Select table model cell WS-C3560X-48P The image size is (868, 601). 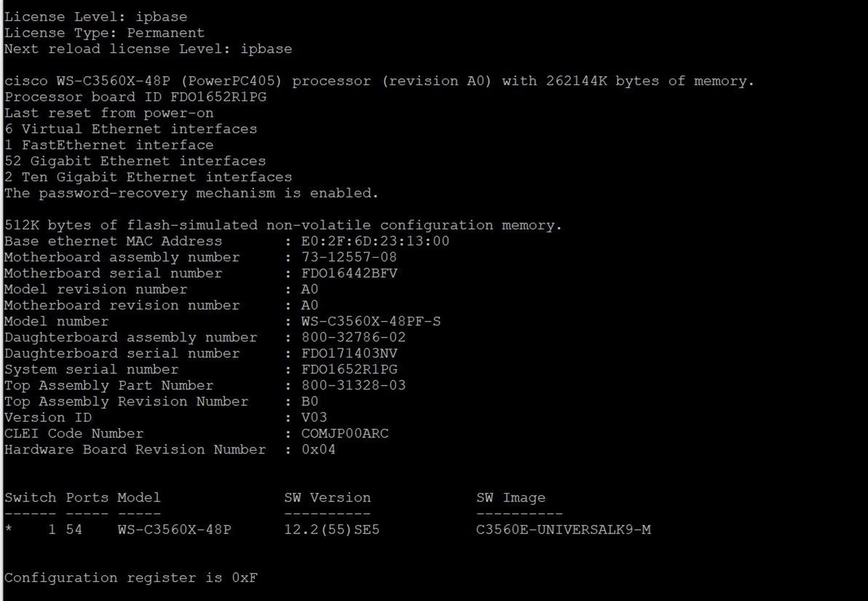175,530
